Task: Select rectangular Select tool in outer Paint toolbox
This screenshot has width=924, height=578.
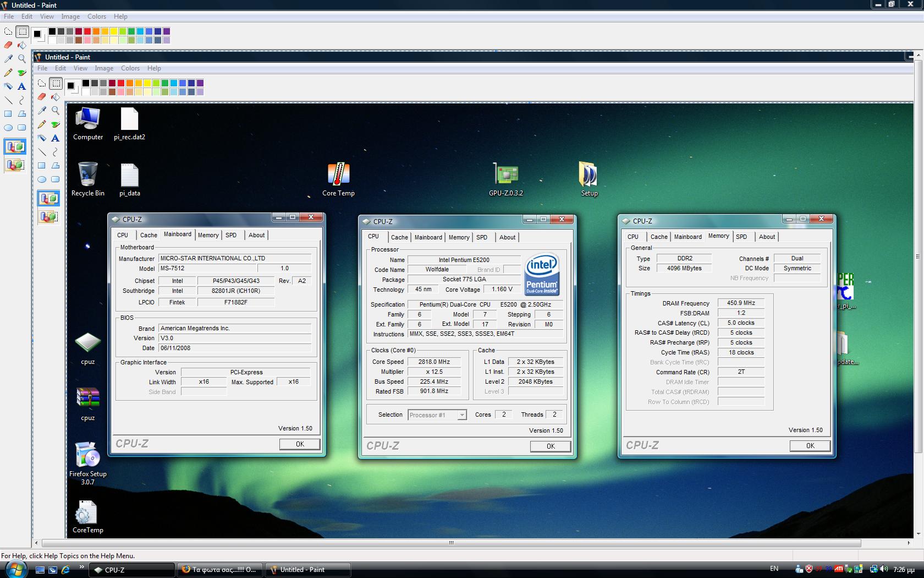Action: click(x=22, y=31)
